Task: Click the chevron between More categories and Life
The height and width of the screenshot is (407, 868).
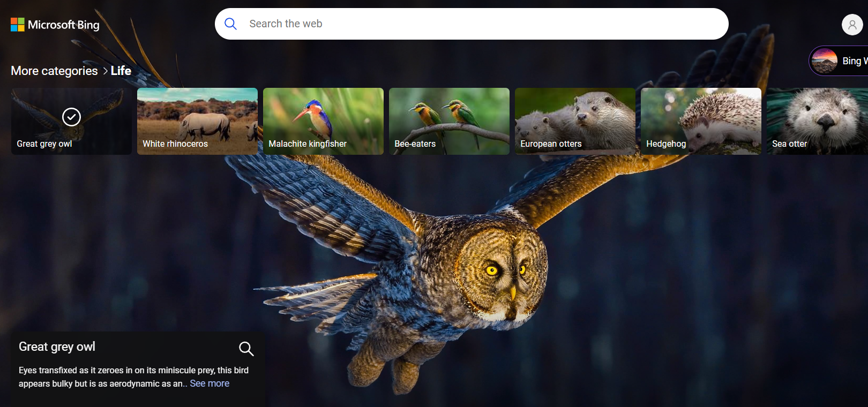Action: coord(105,71)
